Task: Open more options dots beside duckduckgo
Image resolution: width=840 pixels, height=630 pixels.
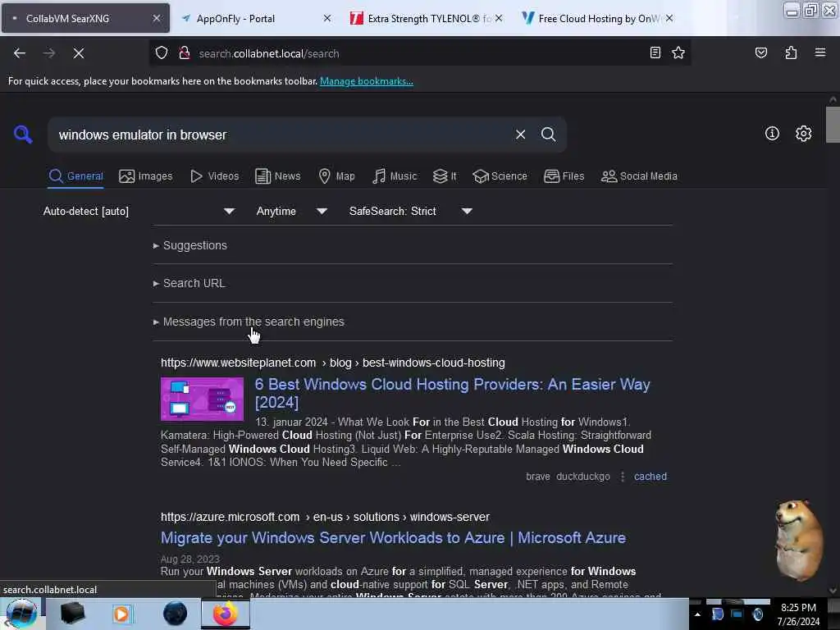Action: 622,477
